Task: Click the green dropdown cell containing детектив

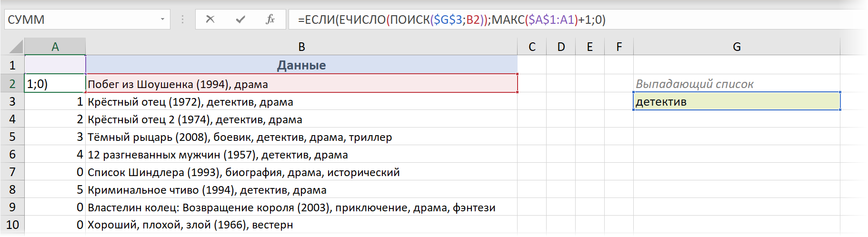Action: (737, 101)
